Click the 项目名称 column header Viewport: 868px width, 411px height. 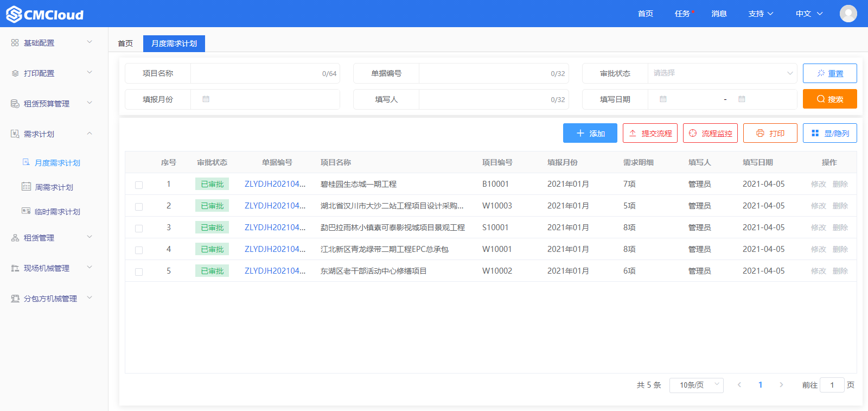336,162
